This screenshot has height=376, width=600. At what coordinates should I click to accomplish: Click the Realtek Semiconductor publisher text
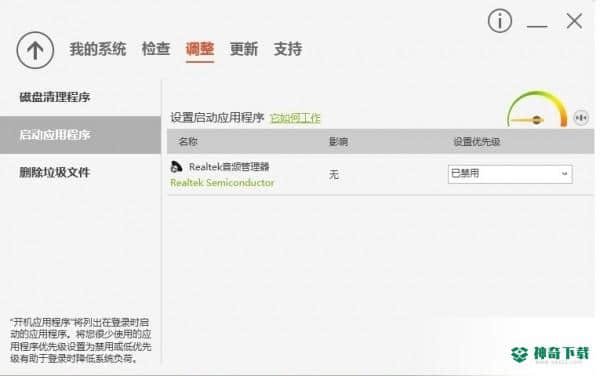pos(222,183)
